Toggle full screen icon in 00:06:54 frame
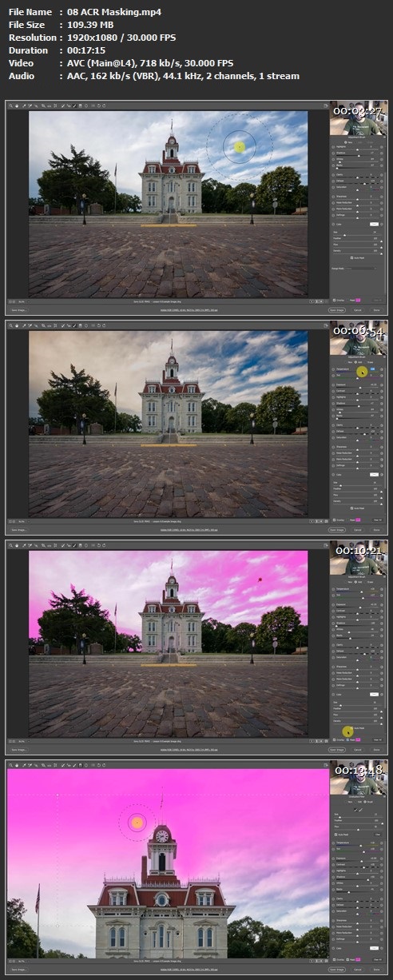 [326, 325]
